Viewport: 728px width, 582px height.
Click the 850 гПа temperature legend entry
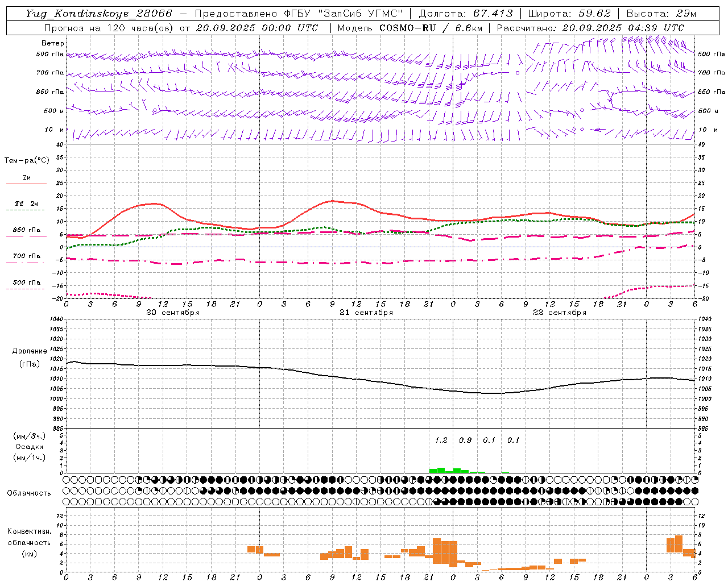26,230
